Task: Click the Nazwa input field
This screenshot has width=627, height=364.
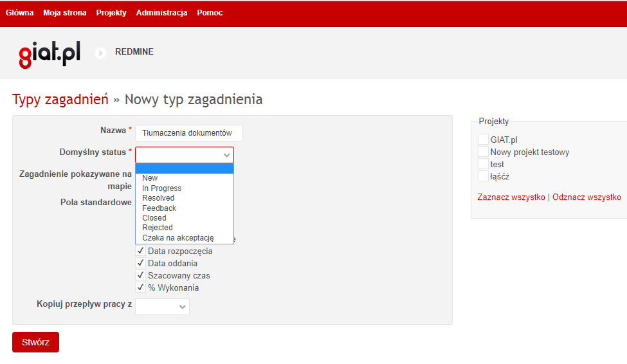Action: pos(188,133)
